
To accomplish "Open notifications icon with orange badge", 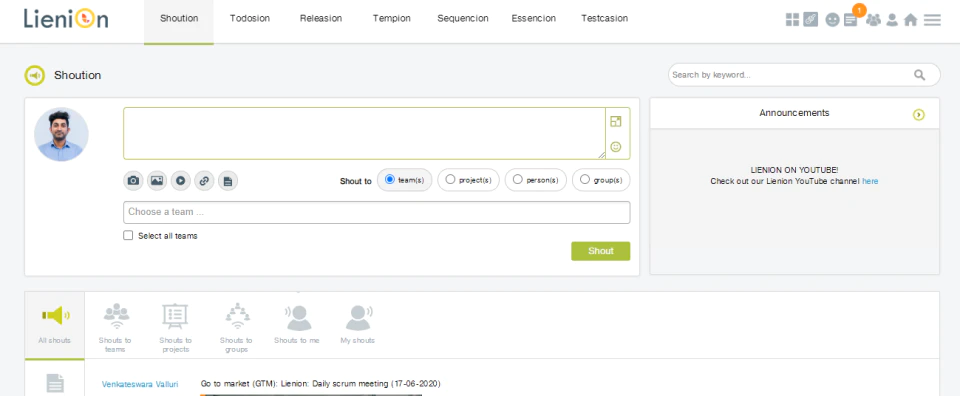I will (x=850, y=20).
